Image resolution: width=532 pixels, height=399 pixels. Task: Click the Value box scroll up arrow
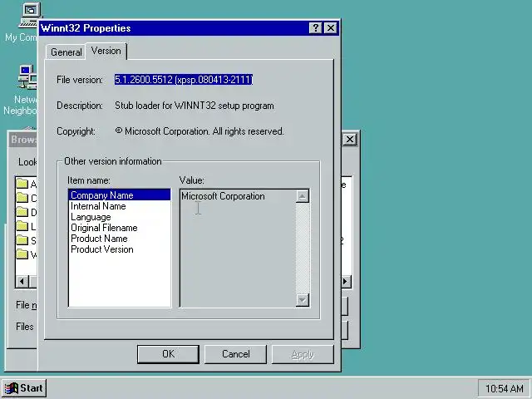pos(303,196)
